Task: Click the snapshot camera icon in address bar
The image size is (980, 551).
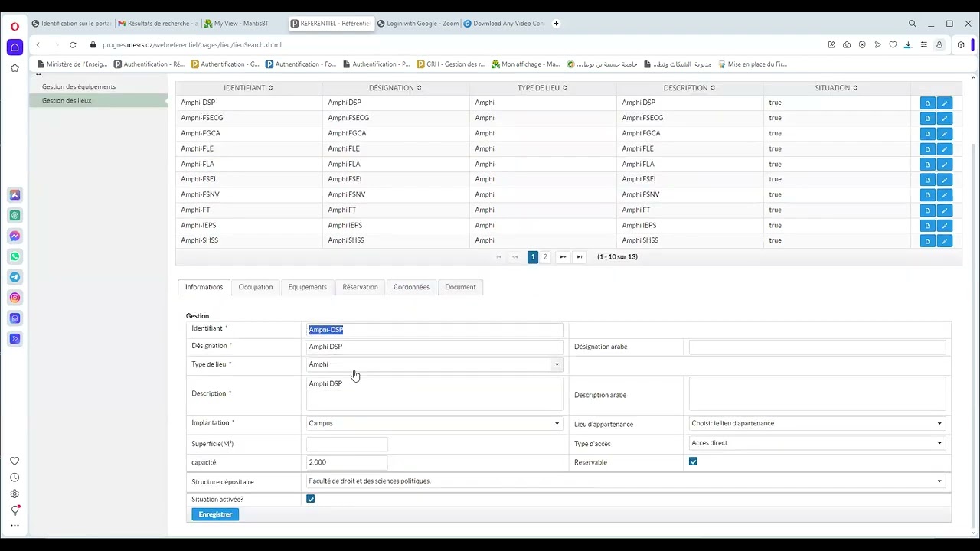Action: click(x=847, y=45)
